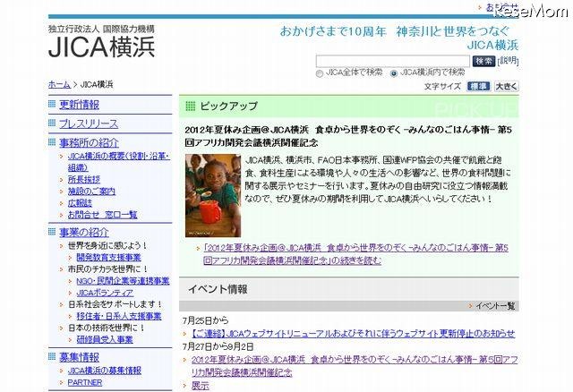Image resolution: width=573 pixels, height=392 pixels.
Task: Open 移住者・日系人支援事業 link
Action: pyautogui.click(x=119, y=316)
